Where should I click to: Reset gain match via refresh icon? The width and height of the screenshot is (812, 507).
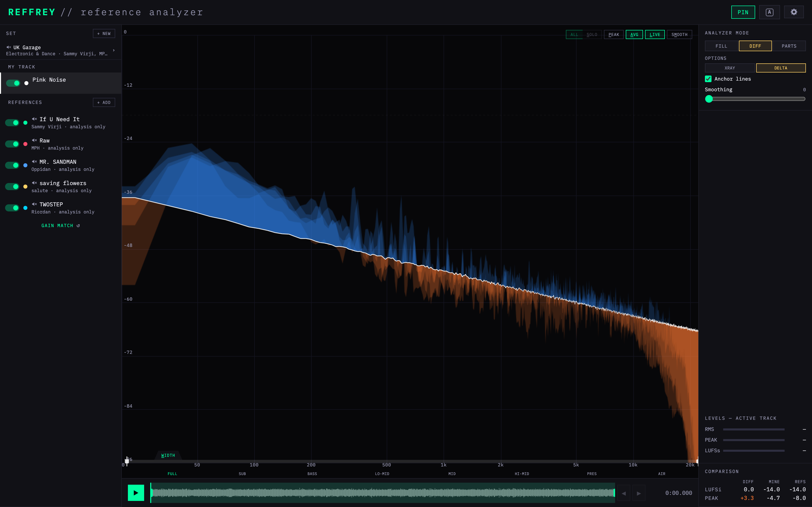78,226
